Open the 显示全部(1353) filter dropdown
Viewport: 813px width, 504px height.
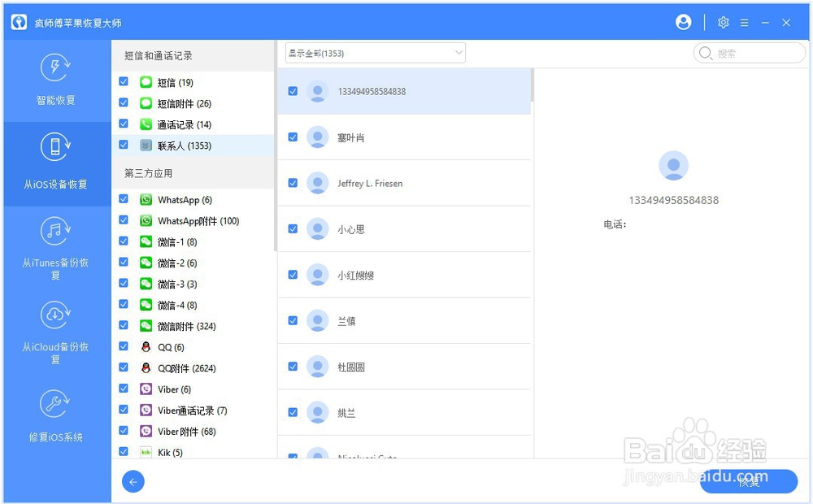tap(375, 52)
